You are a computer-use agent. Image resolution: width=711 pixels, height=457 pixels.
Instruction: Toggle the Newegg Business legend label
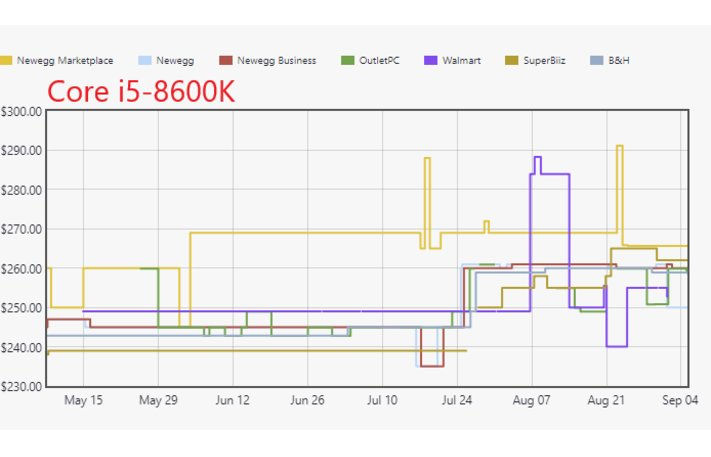pos(276,61)
